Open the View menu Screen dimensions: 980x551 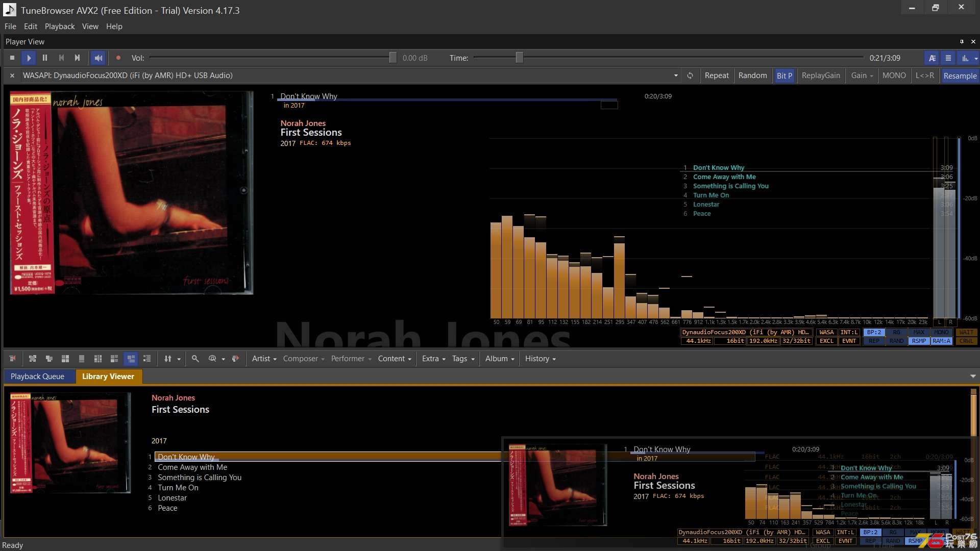point(90,27)
